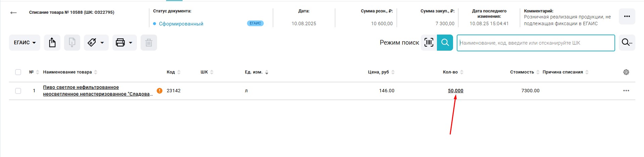This screenshot has width=644, height=157.
Task: Check the checkbox for row 1
Action: (18, 91)
